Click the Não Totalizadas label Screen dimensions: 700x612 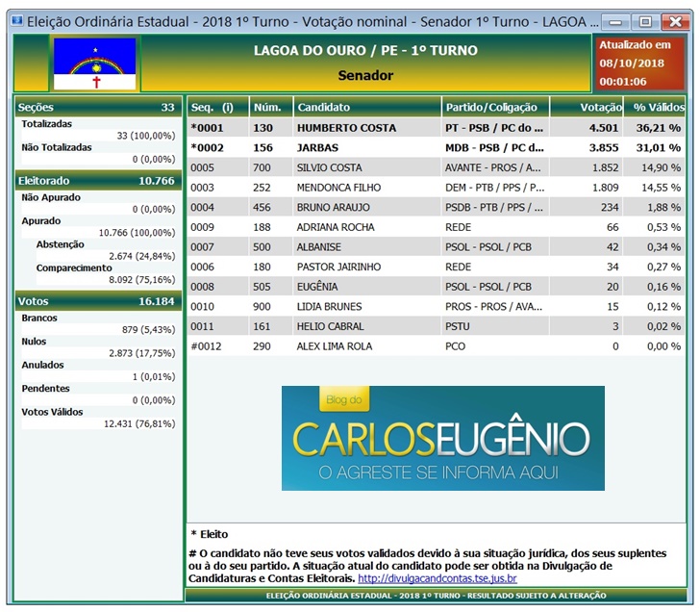[x=57, y=147]
